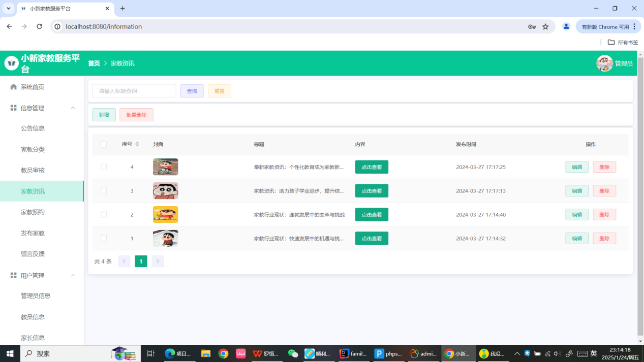This screenshot has height=362, width=644.
Task: Open 所有书签 bookmarks folder
Action: pyautogui.click(x=623, y=42)
